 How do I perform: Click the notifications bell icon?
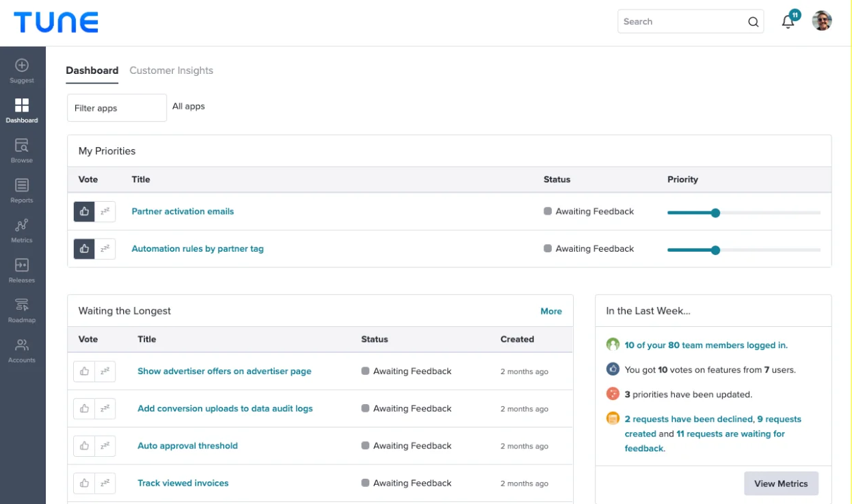pos(788,22)
